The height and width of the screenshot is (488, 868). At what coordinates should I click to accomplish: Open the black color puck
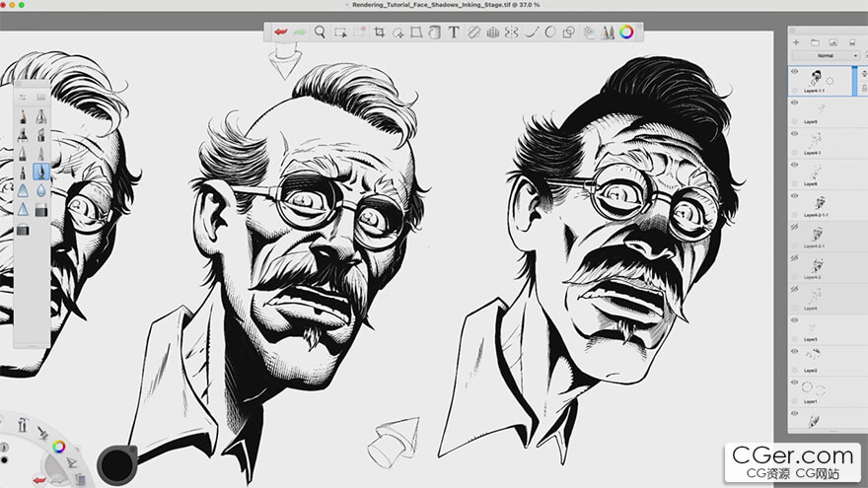(x=116, y=464)
